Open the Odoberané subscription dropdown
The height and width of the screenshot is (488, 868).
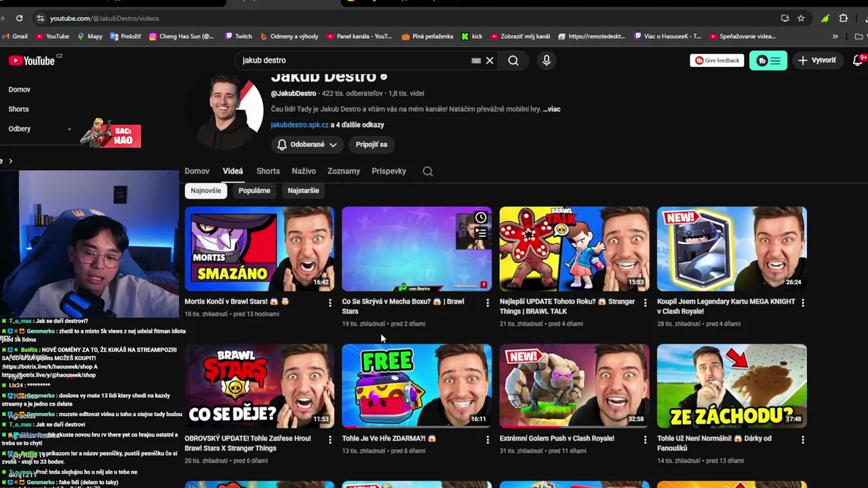[308, 144]
